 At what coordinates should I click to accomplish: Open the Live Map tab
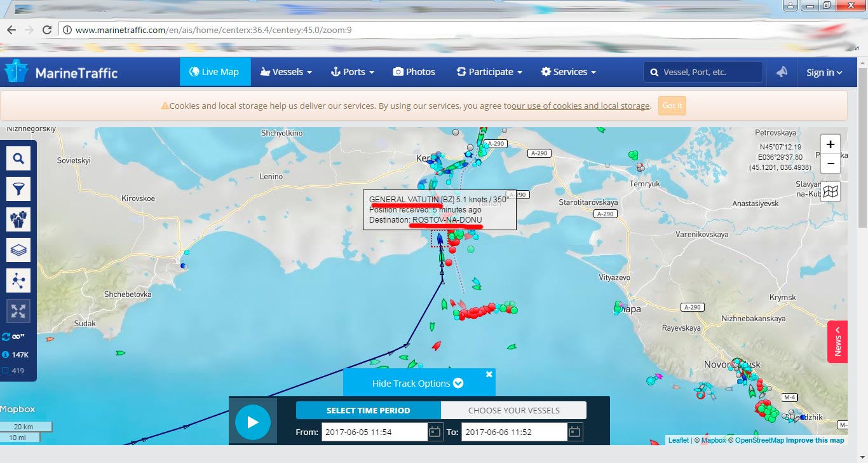point(215,72)
